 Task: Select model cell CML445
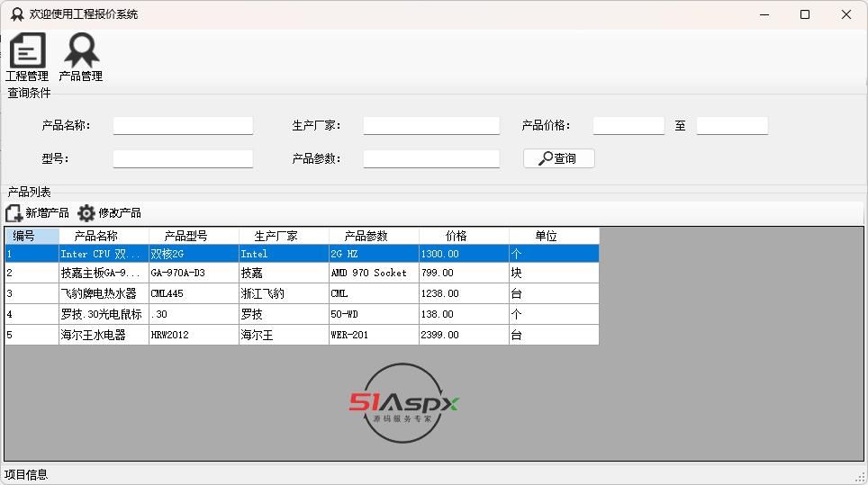coord(194,293)
